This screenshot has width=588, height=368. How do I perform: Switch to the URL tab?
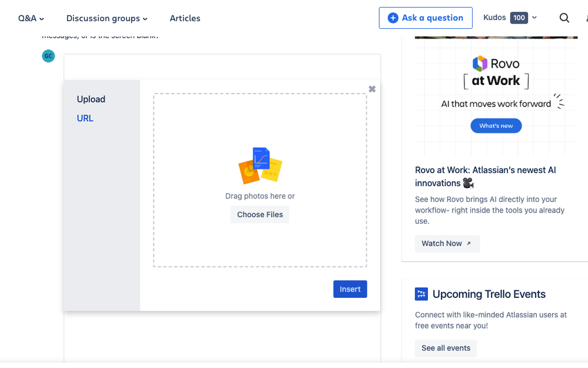(85, 118)
